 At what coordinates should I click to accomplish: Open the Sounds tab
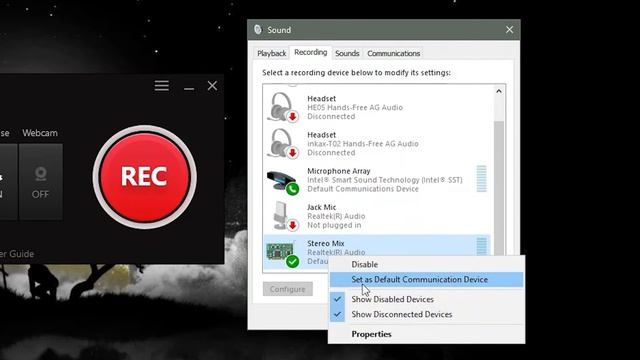click(347, 53)
